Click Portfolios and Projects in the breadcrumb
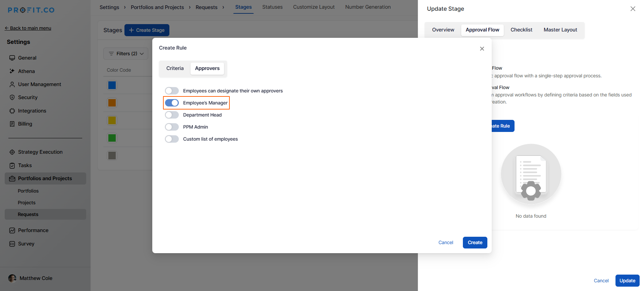The width and height of the screenshot is (644, 291). [x=157, y=7]
